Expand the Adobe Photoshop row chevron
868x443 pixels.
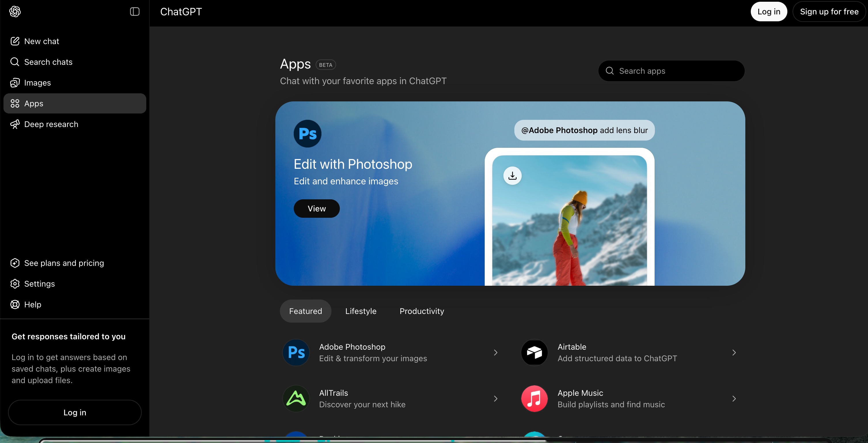[495, 352]
